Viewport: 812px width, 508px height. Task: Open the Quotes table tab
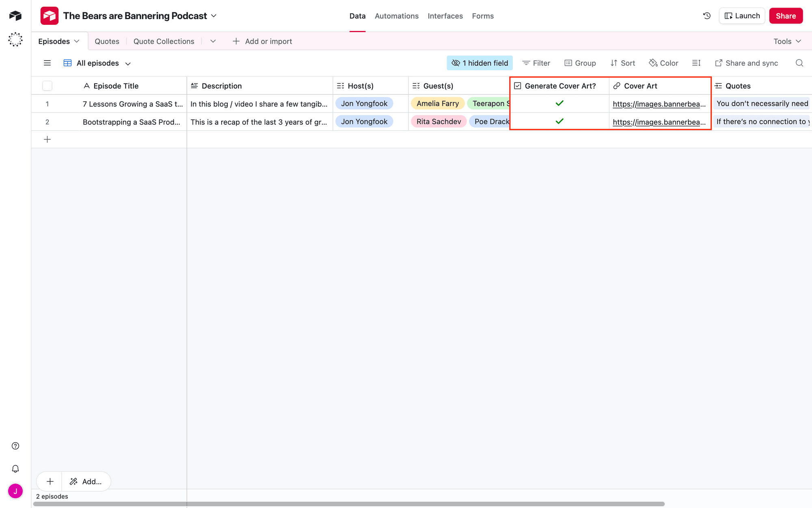click(107, 41)
